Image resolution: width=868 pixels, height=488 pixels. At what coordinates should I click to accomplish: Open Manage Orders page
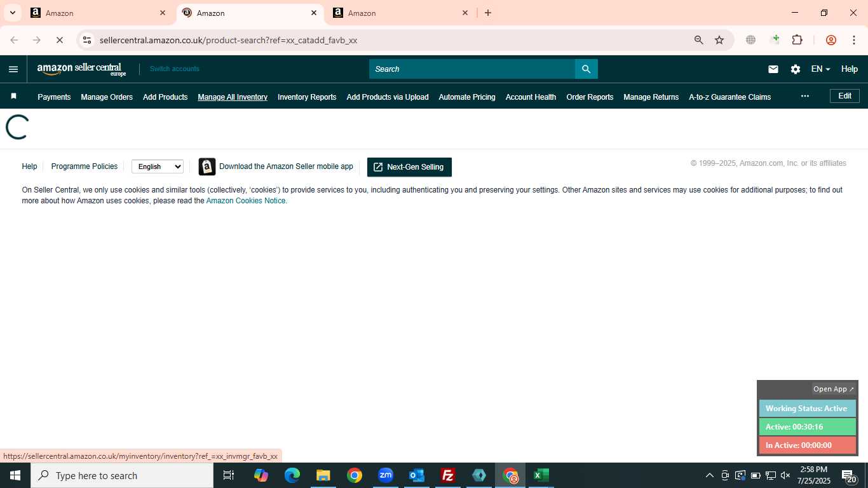pyautogui.click(x=107, y=97)
